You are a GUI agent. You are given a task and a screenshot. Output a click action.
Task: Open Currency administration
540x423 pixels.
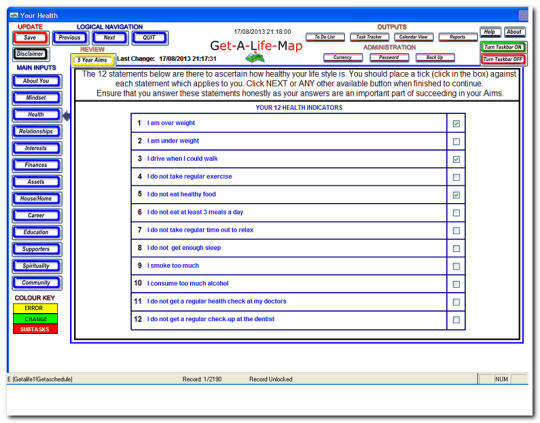pos(343,58)
